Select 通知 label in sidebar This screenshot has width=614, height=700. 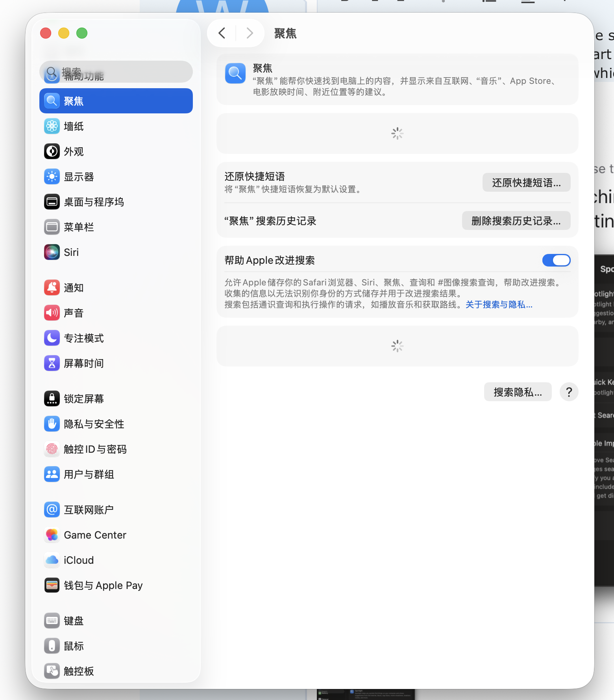point(74,288)
